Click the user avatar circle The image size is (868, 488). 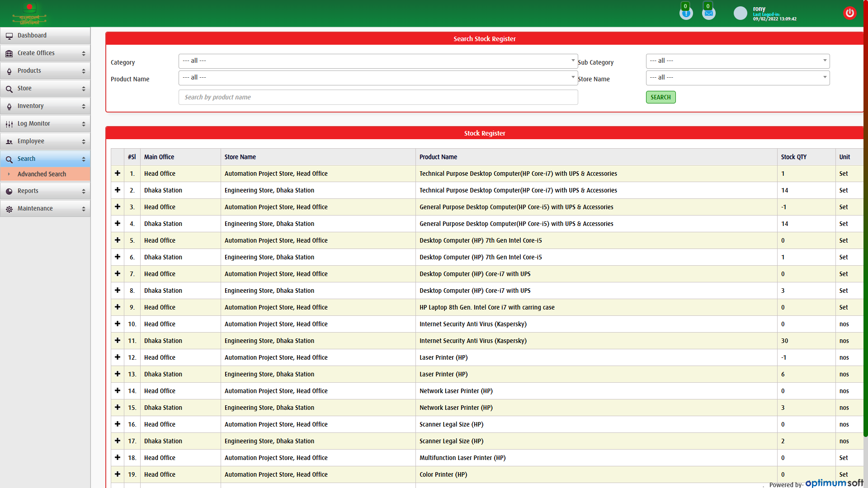pyautogui.click(x=740, y=13)
